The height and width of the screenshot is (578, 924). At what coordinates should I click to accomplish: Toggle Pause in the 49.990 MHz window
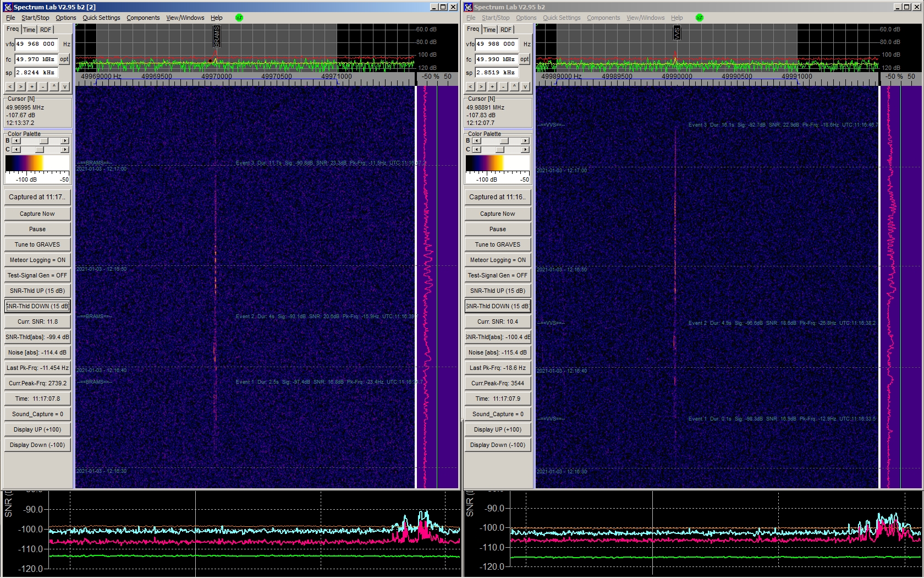click(498, 229)
